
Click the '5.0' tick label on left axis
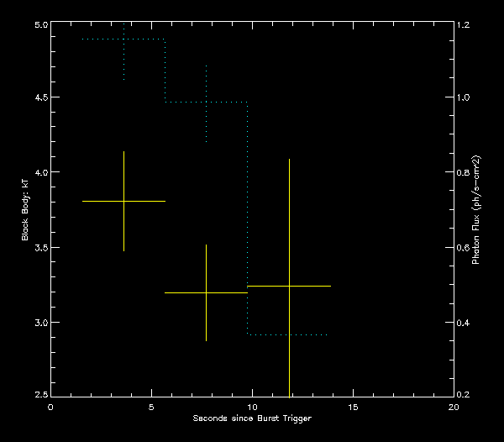(39, 25)
